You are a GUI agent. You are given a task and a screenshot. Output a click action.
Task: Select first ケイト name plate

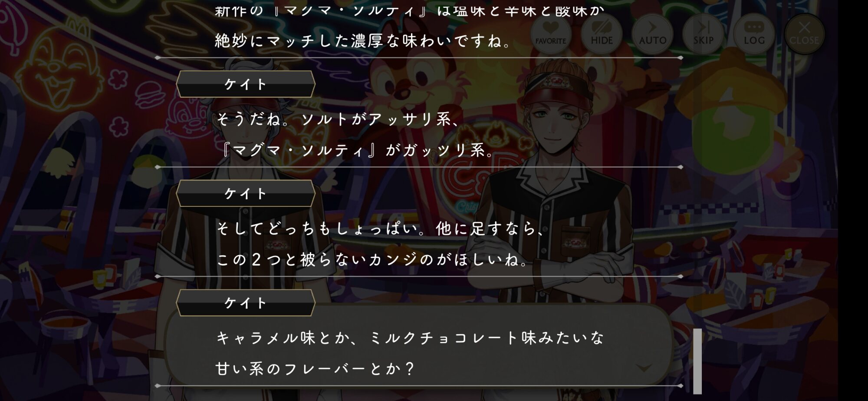246,84
